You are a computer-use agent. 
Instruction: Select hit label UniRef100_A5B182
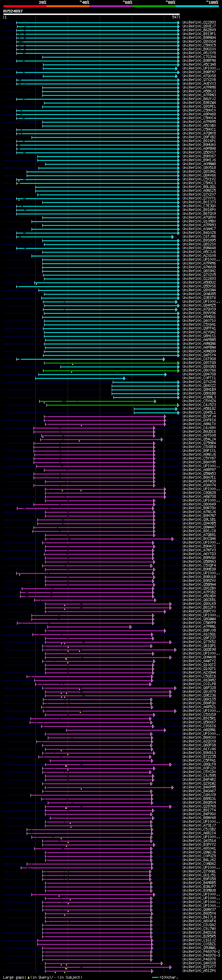(x=199, y=408)
